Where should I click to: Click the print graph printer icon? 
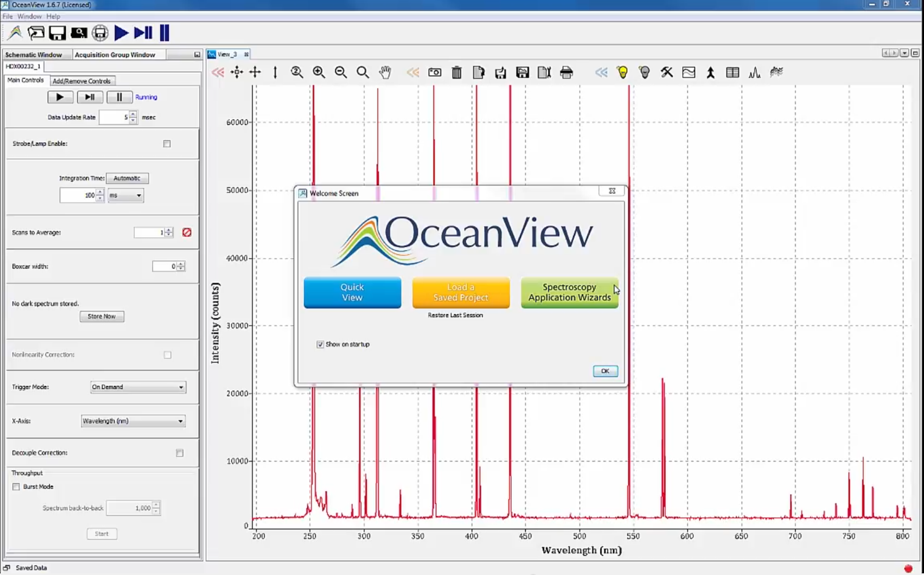pyautogui.click(x=566, y=72)
